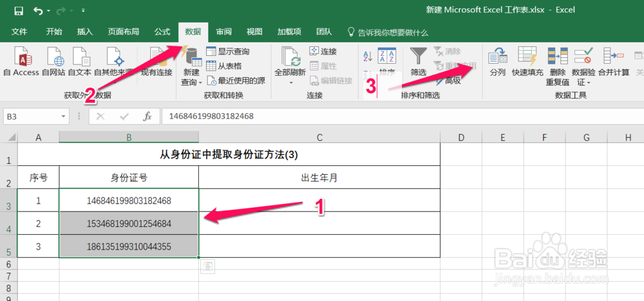Switch to the 开始 tab
Viewport: 644px width, 301px height.
coord(54,32)
